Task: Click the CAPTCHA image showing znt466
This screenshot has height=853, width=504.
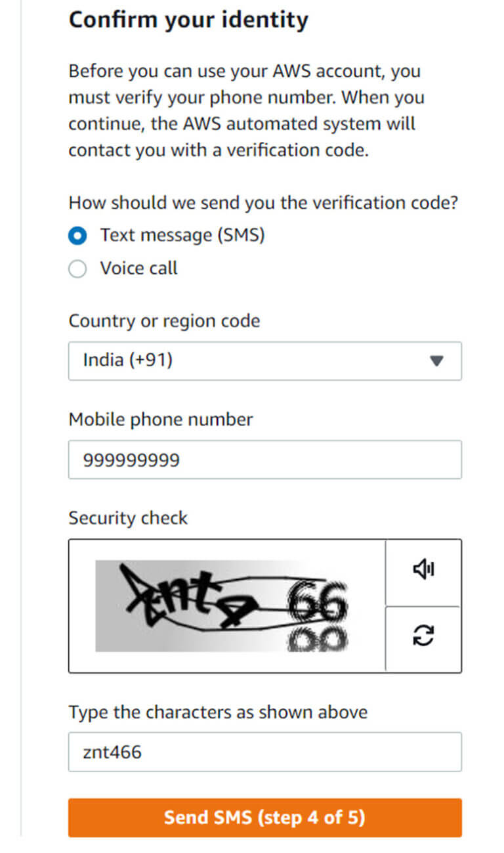Action: [x=226, y=605]
